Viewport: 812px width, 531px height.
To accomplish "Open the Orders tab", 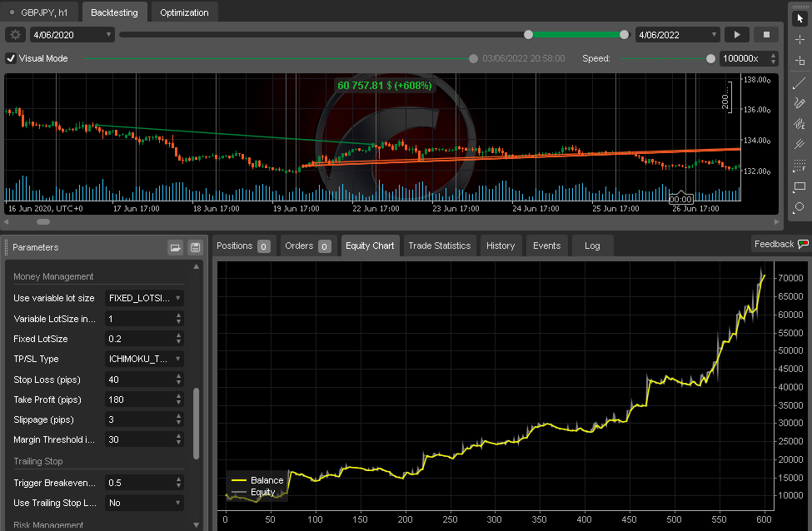I will click(307, 246).
